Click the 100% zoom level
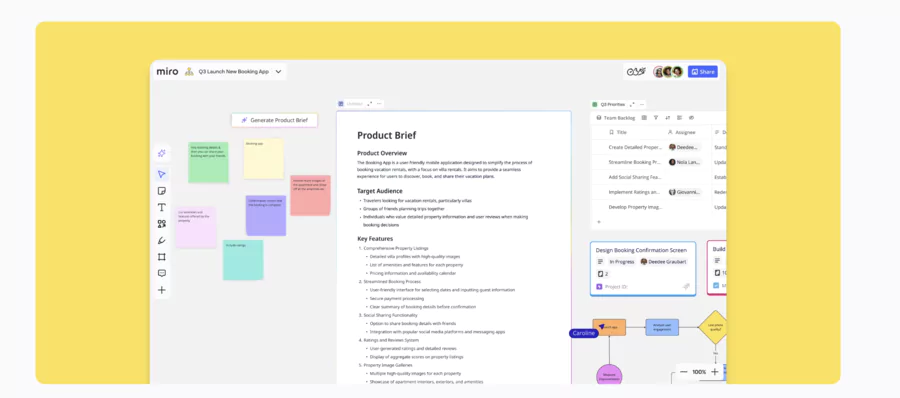The height and width of the screenshot is (398, 900). click(x=699, y=372)
